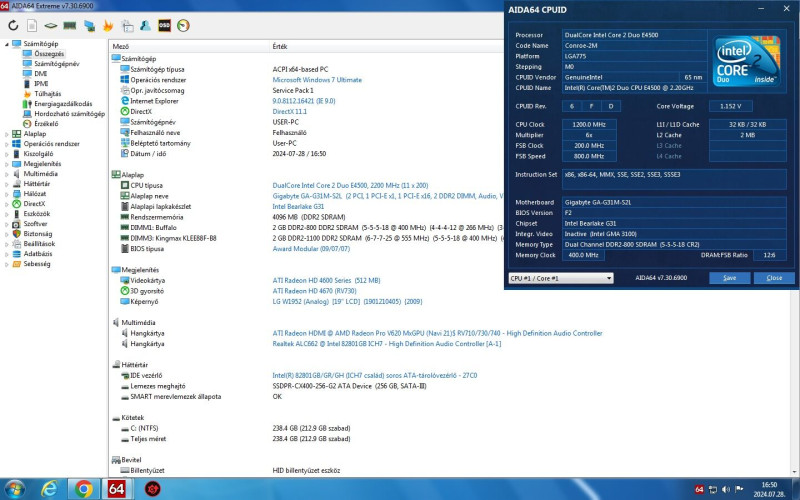Open the Intel Bearlake G31 chipset link
800x500 pixels.
click(x=298, y=207)
